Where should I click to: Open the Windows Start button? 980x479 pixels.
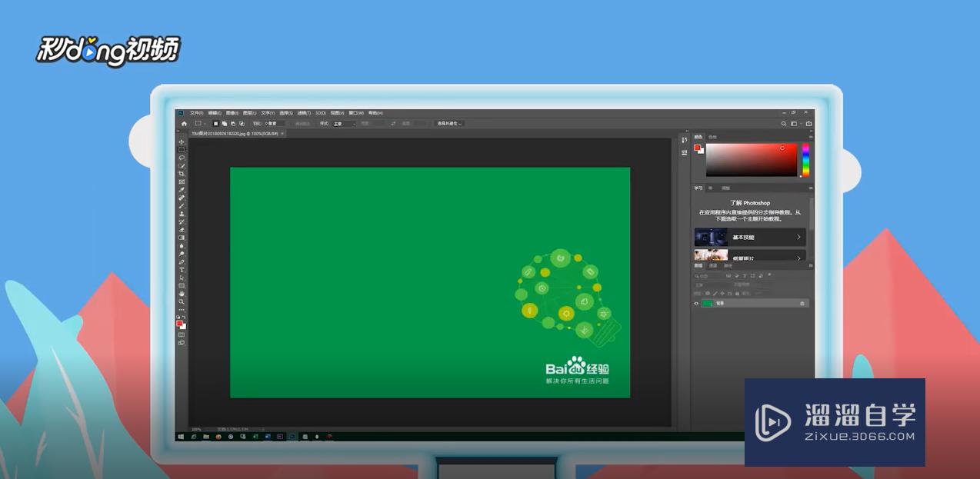181,437
